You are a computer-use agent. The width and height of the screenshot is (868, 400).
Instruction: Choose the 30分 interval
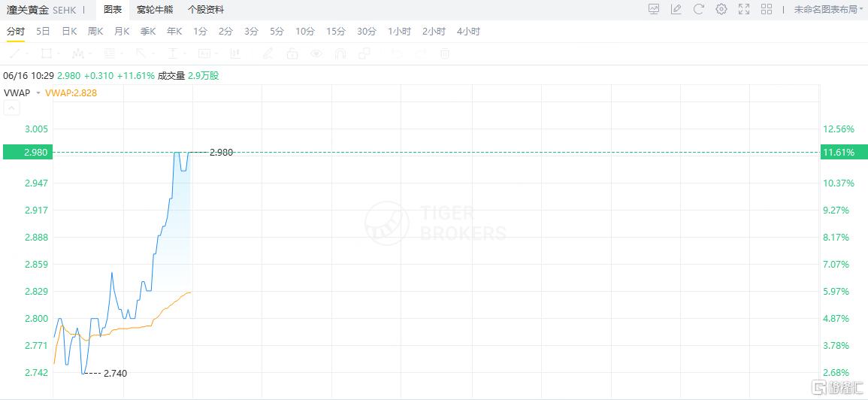point(367,32)
